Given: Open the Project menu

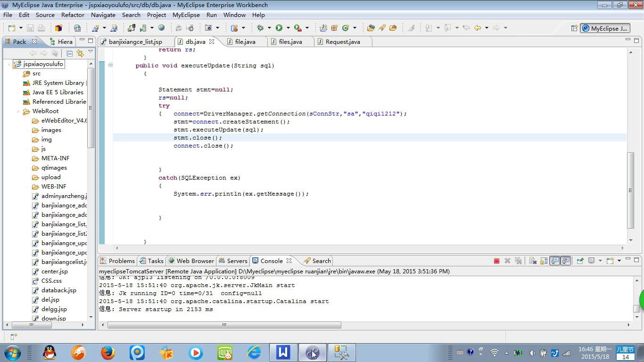Looking at the screenshot, I should pyautogui.click(x=157, y=15).
